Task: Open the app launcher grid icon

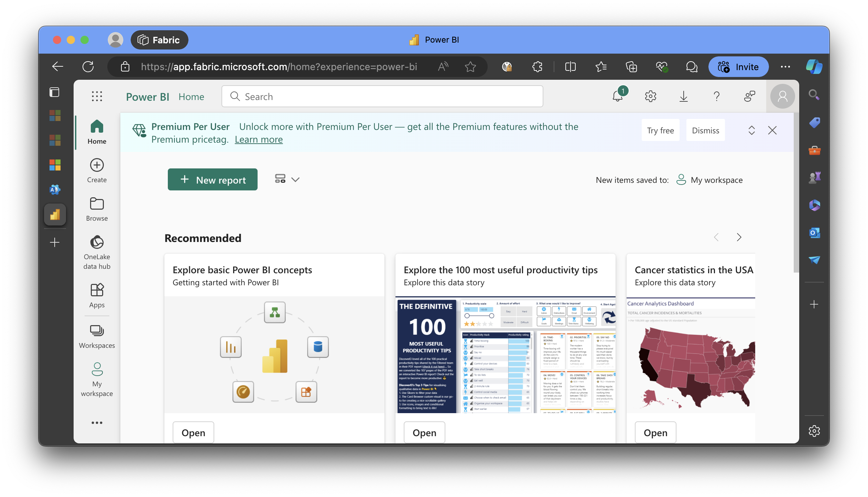Action: [97, 96]
